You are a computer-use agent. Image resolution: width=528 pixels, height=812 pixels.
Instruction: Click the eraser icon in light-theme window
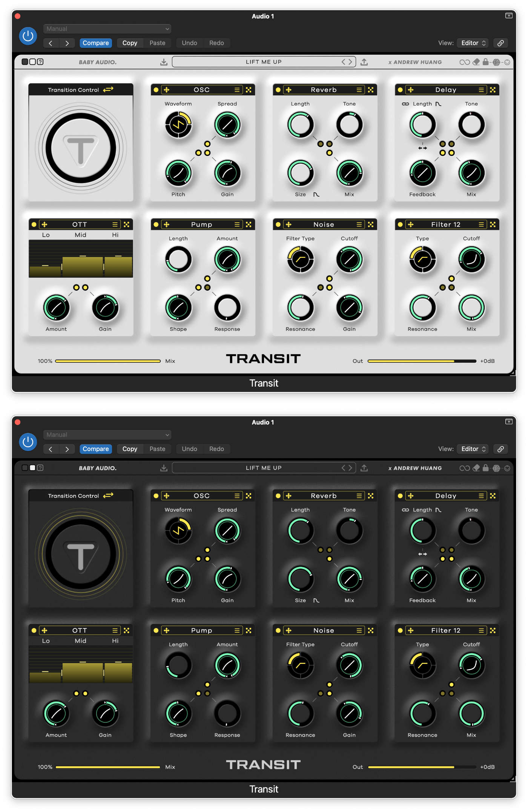476,62
